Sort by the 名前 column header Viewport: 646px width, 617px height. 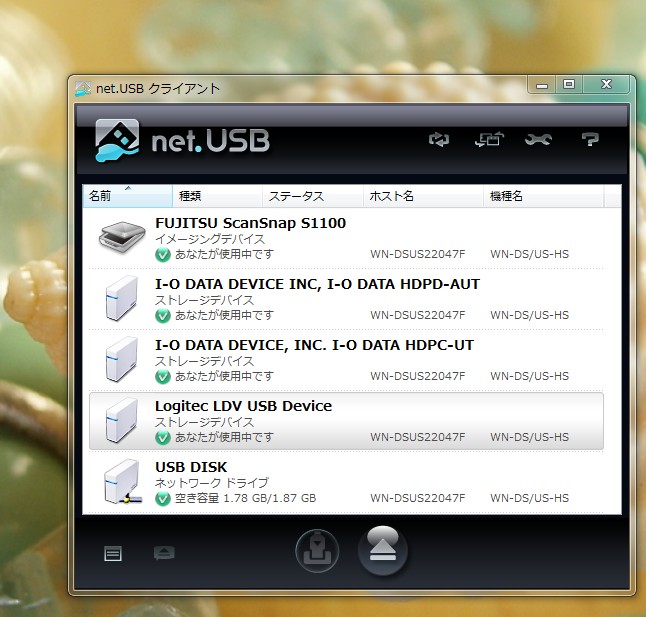[127, 196]
